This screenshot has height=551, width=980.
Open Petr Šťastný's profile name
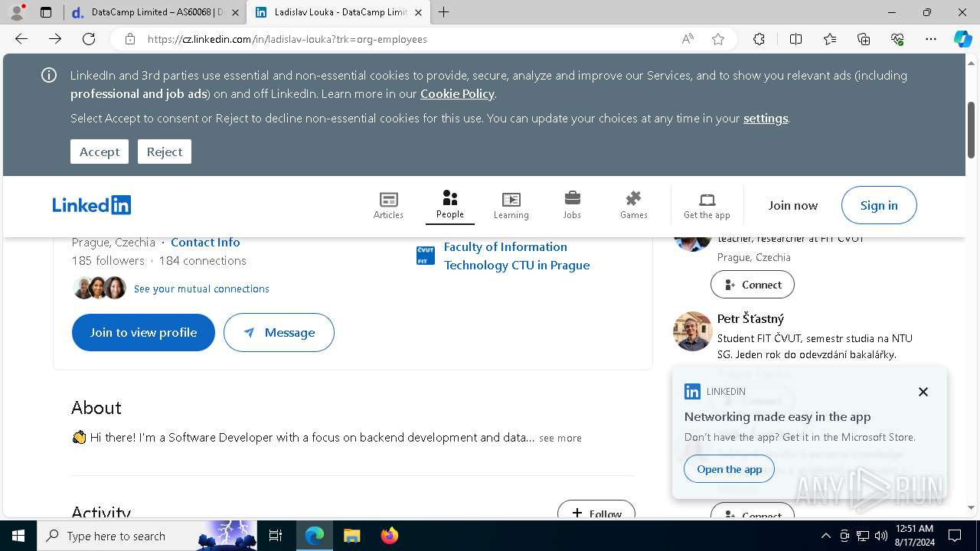pos(750,318)
